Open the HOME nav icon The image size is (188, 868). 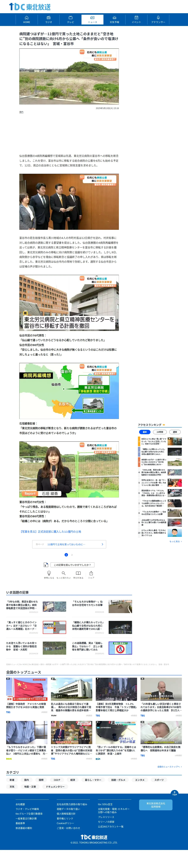(x=27, y=20)
